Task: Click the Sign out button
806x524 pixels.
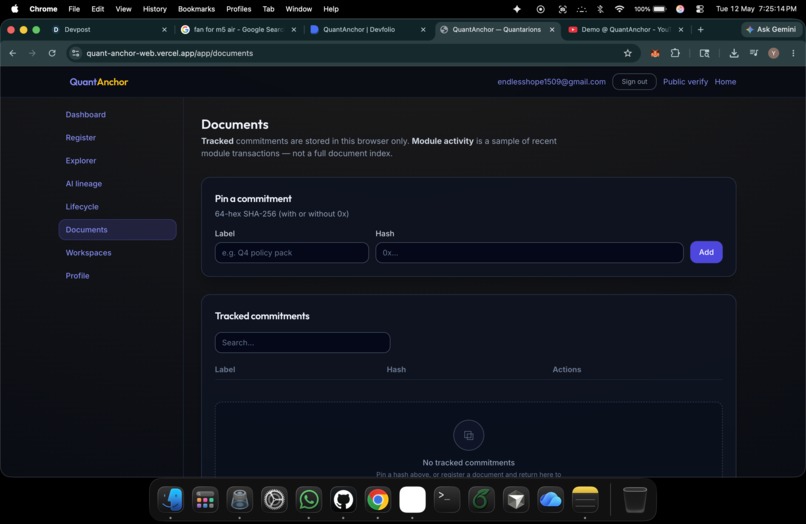Action: (634, 82)
